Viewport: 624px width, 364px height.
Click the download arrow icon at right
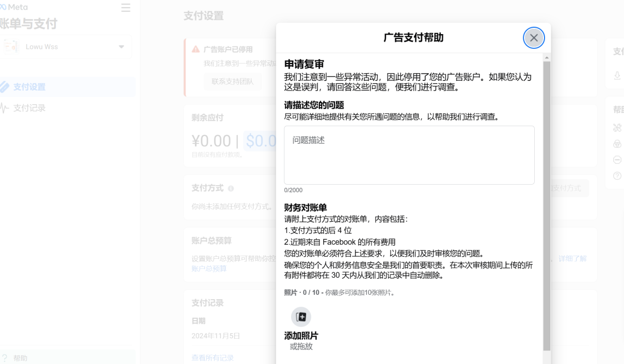pos(617,76)
